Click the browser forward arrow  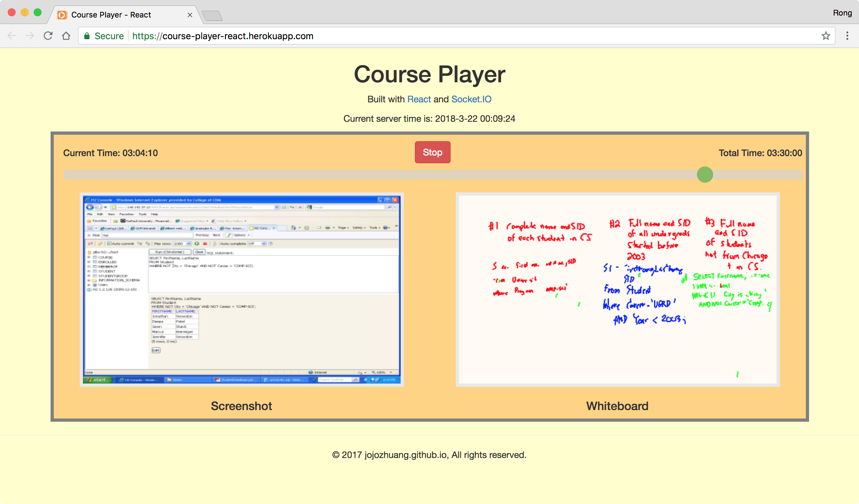(30, 36)
